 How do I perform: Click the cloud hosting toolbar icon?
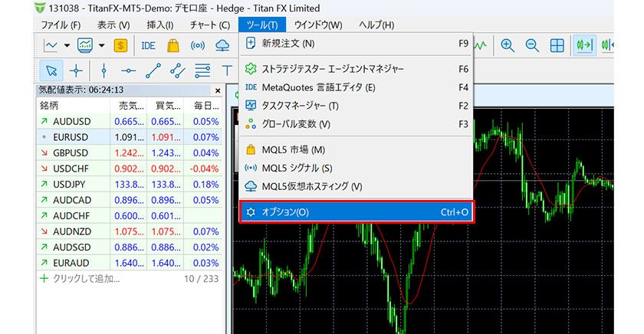[x=222, y=45]
